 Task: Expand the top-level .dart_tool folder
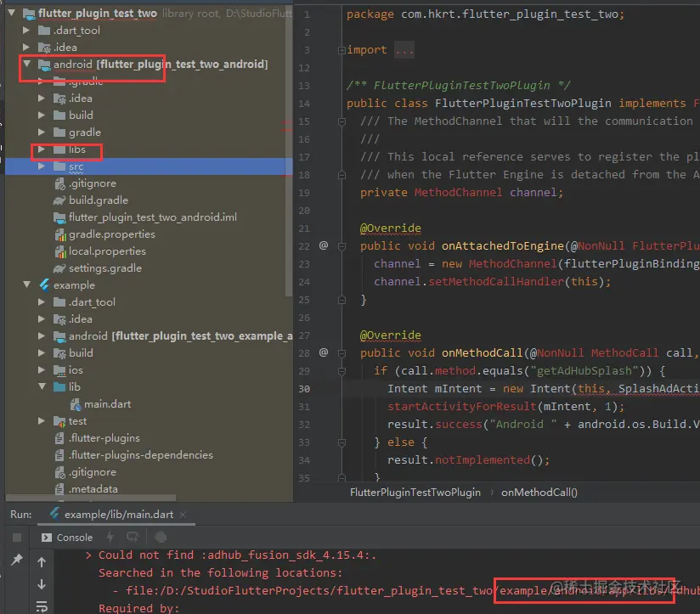(26, 30)
